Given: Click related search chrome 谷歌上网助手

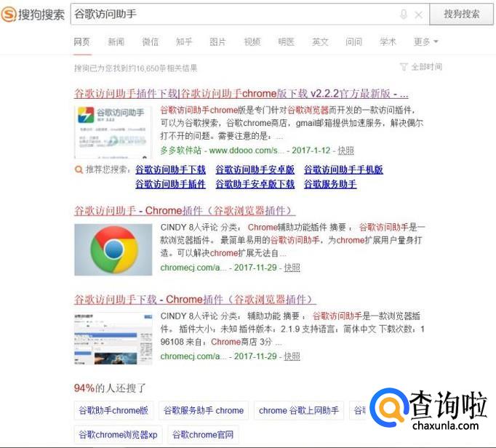Looking at the screenshot, I should tap(299, 410).
